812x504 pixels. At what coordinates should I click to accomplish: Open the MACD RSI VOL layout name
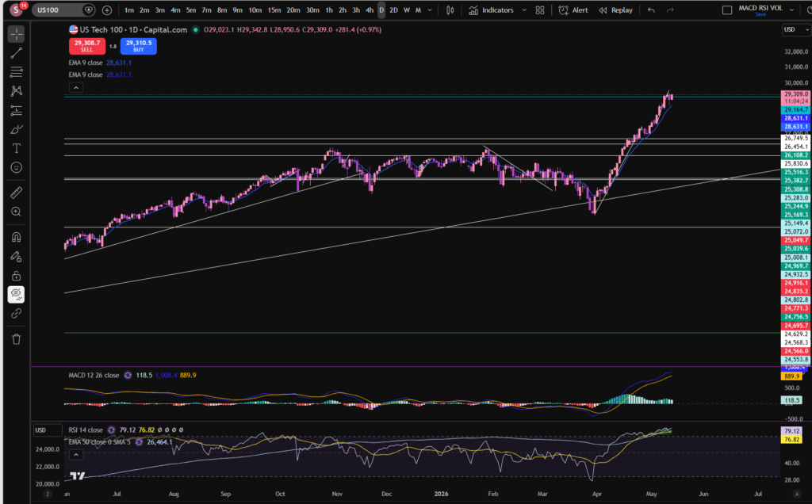pyautogui.click(x=760, y=10)
